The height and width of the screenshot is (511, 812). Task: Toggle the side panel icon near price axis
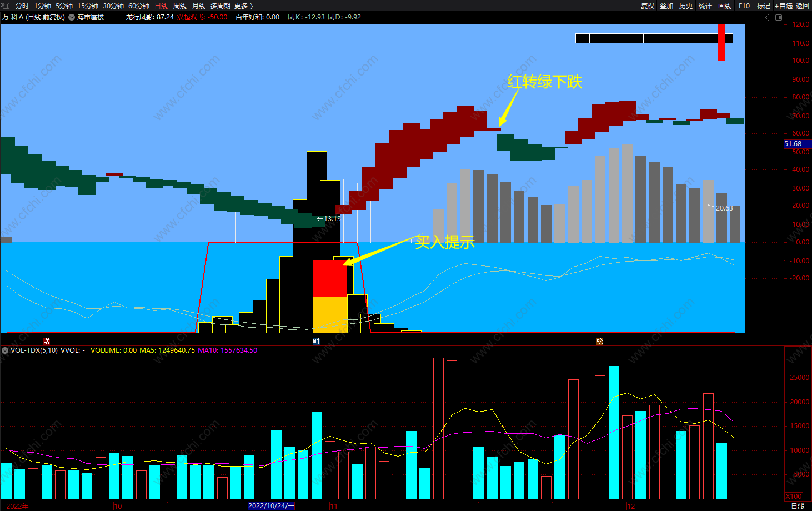[x=779, y=17]
